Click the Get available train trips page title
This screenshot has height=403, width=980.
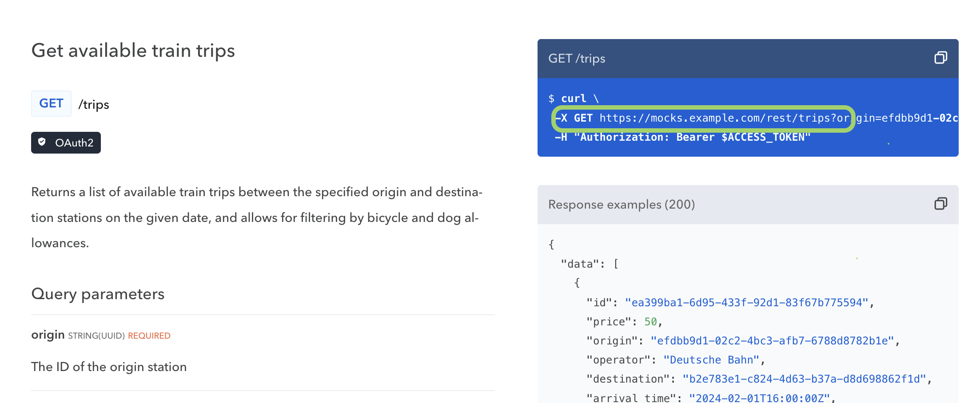133,51
